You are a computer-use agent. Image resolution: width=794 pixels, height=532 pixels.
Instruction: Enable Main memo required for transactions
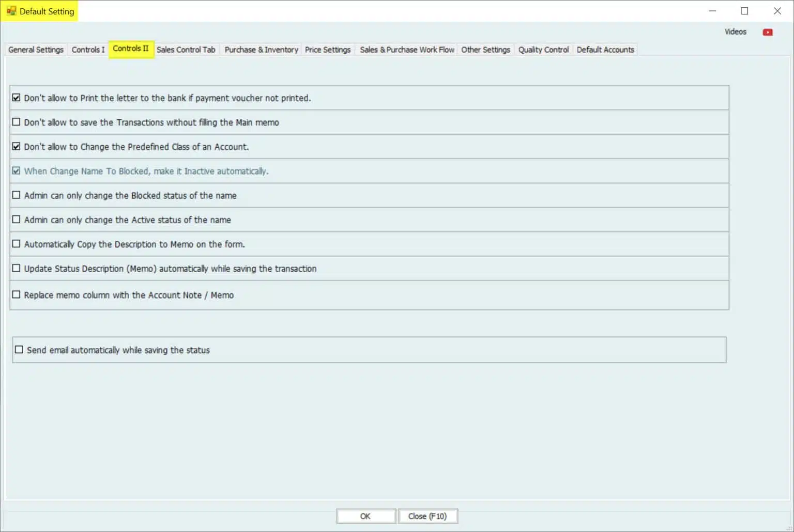(17, 122)
